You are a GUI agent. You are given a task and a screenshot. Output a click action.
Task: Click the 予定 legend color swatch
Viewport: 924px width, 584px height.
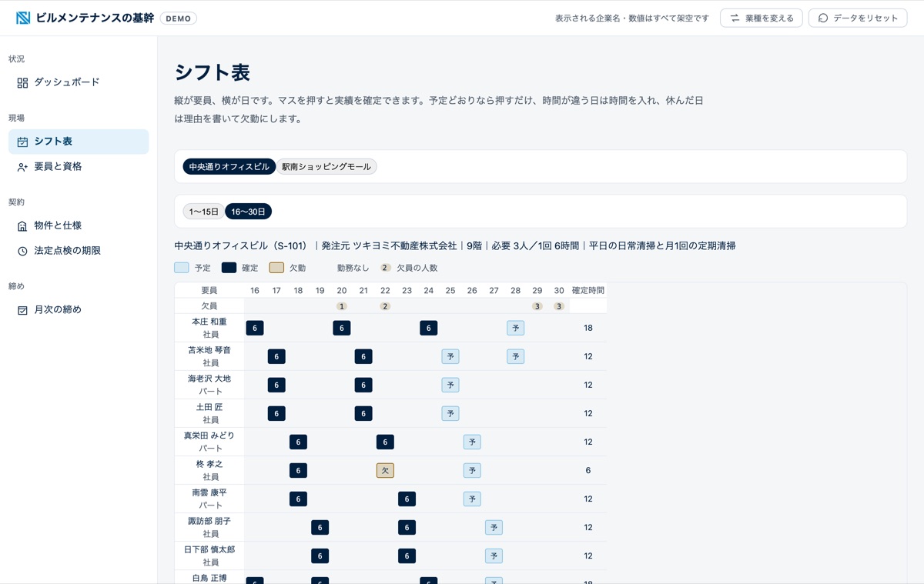182,268
